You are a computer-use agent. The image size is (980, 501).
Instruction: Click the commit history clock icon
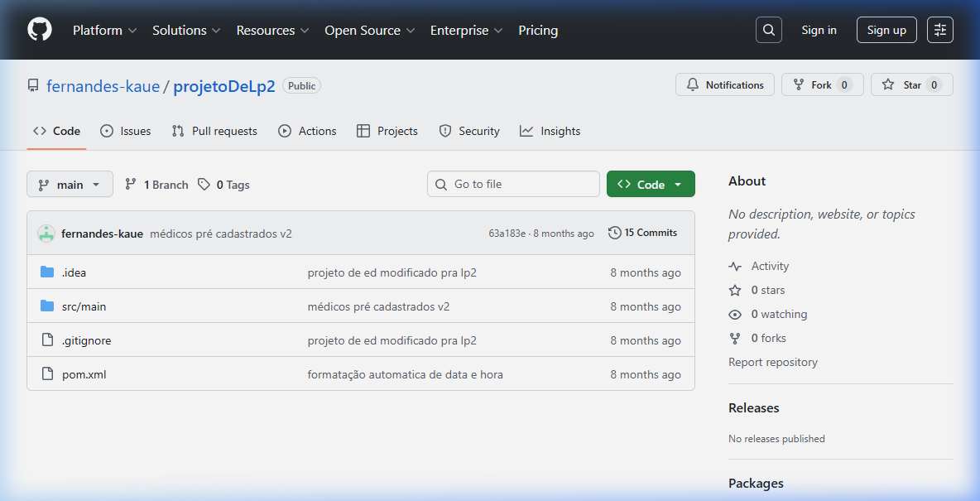tap(613, 233)
